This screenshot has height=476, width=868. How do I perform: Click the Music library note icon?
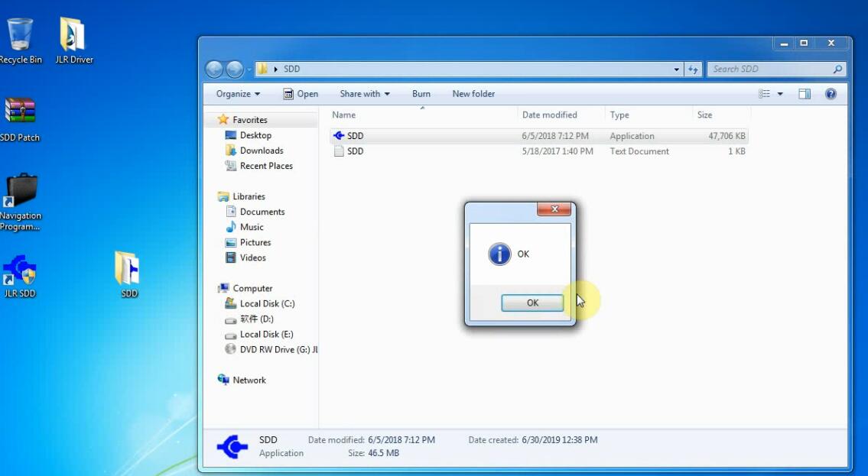click(231, 227)
